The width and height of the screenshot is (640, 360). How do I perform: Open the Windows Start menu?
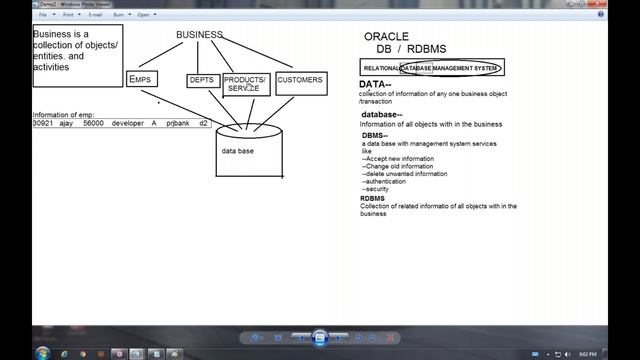[43, 353]
